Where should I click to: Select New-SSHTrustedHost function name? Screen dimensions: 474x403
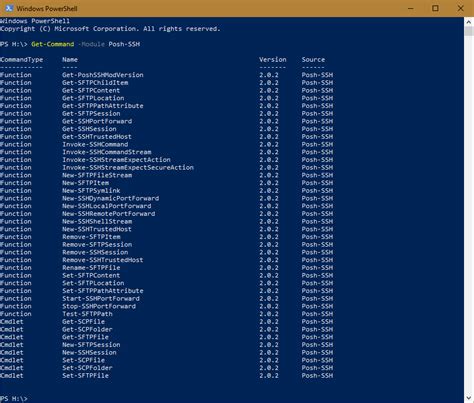(x=97, y=229)
